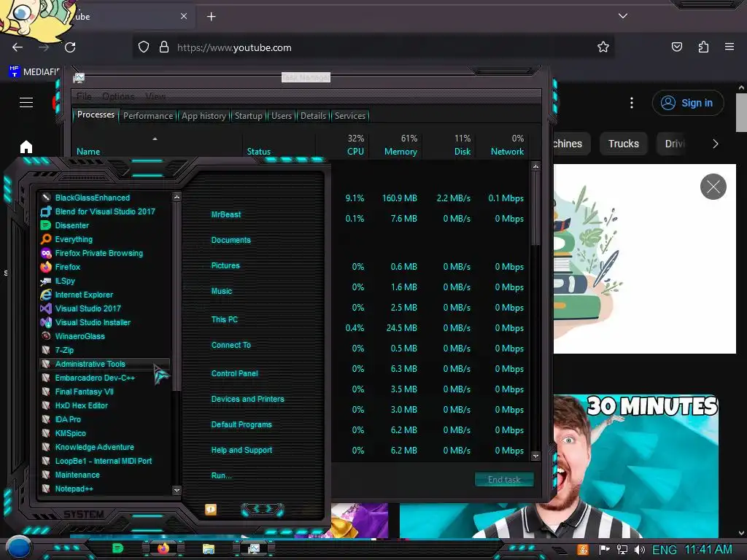The width and height of the screenshot is (747, 560).
Task: Open the Maintenance folder
Action: (77, 475)
